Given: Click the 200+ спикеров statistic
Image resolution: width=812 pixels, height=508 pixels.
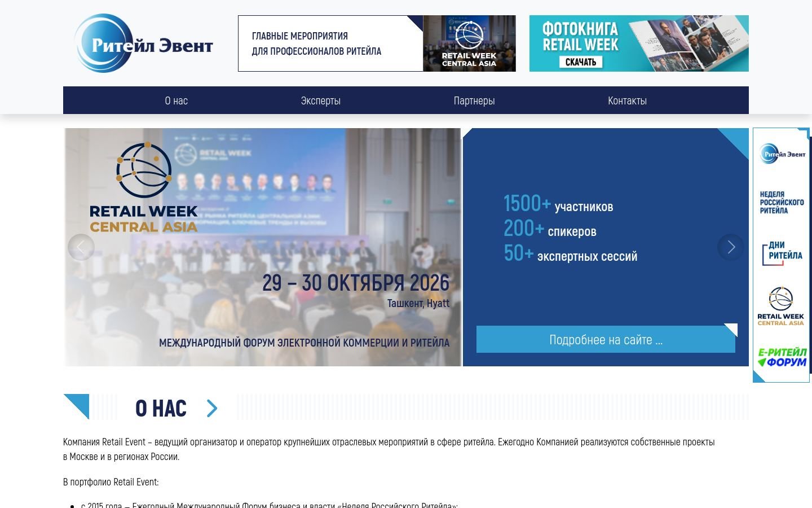Looking at the screenshot, I should [x=550, y=228].
